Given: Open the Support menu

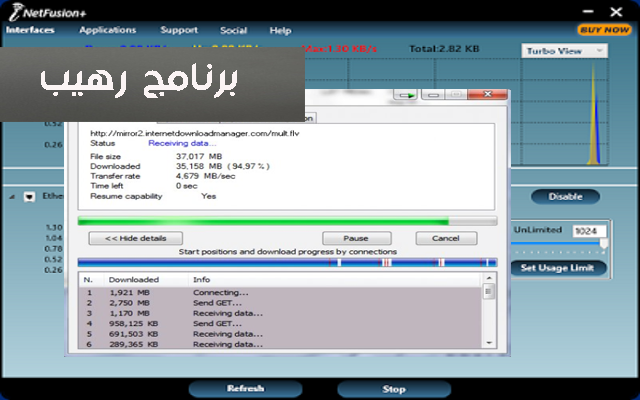Looking at the screenshot, I should pyautogui.click(x=179, y=31).
